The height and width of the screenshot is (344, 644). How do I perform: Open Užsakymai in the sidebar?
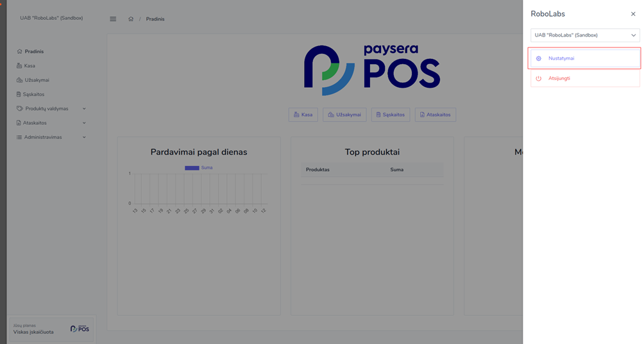point(37,80)
